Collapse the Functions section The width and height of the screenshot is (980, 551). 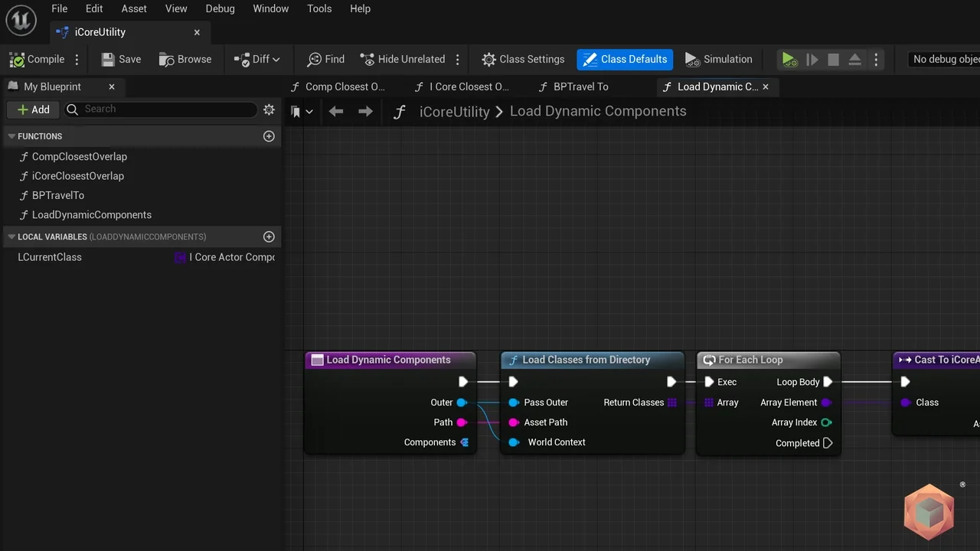11,136
